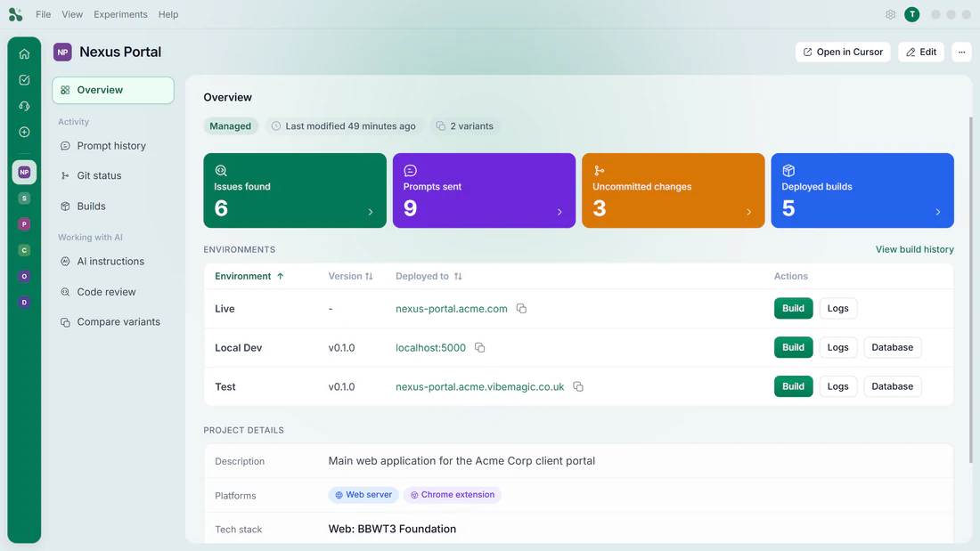Click the Chrome extension platform tag
Image resolution: width=980 pixels, height=551 pixels.
tap(452, 495)
